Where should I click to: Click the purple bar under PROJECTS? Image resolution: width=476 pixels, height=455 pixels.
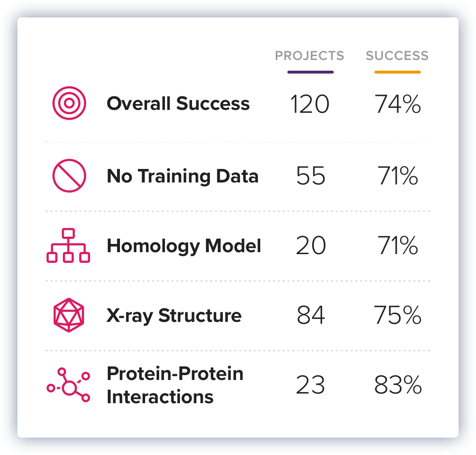point(311,72)
